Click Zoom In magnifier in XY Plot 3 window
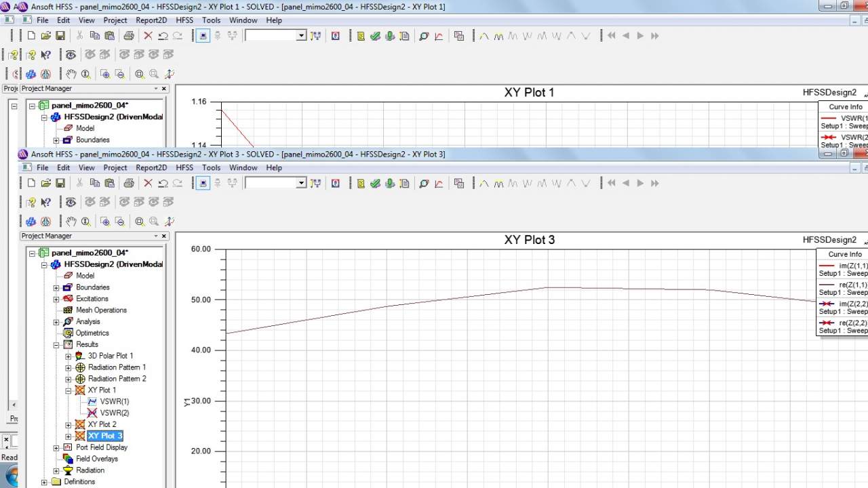Screen dimensions: 868x488 pyautogui.click(x=105, y=221)
